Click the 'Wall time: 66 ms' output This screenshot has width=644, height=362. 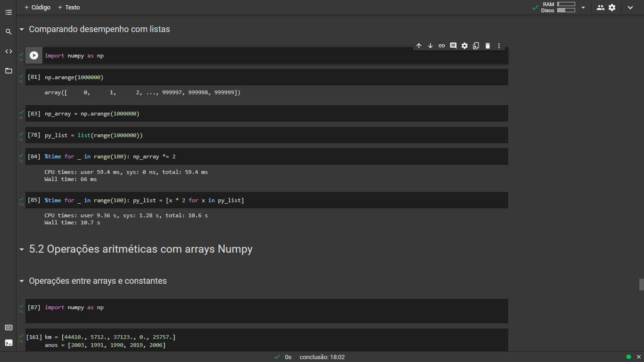coord(71,179)
